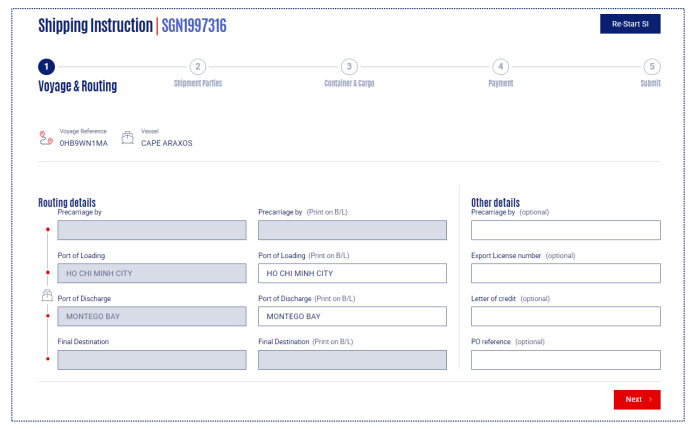Click the vessel ship icon
This screenshot has height=429, width=695.
tap(127, 138)
